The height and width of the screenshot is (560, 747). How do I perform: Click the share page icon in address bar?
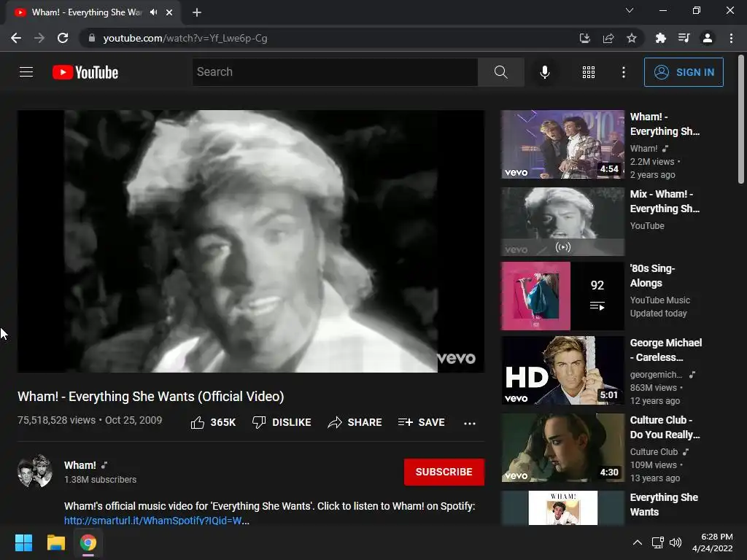pyautogui.click(x=608, y=38)
